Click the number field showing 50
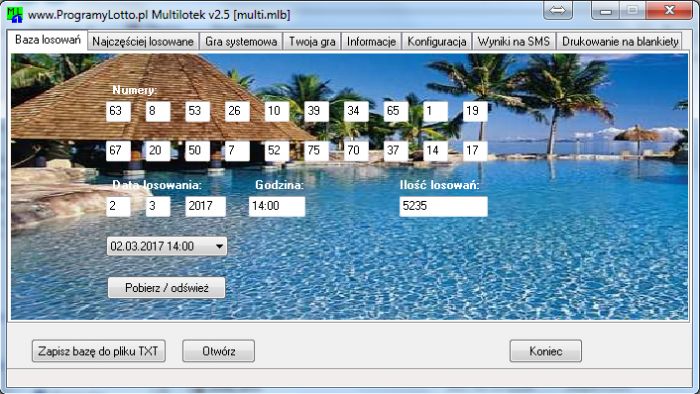The width and height of the screenshot is (700, 394). [x=198, y=151]
